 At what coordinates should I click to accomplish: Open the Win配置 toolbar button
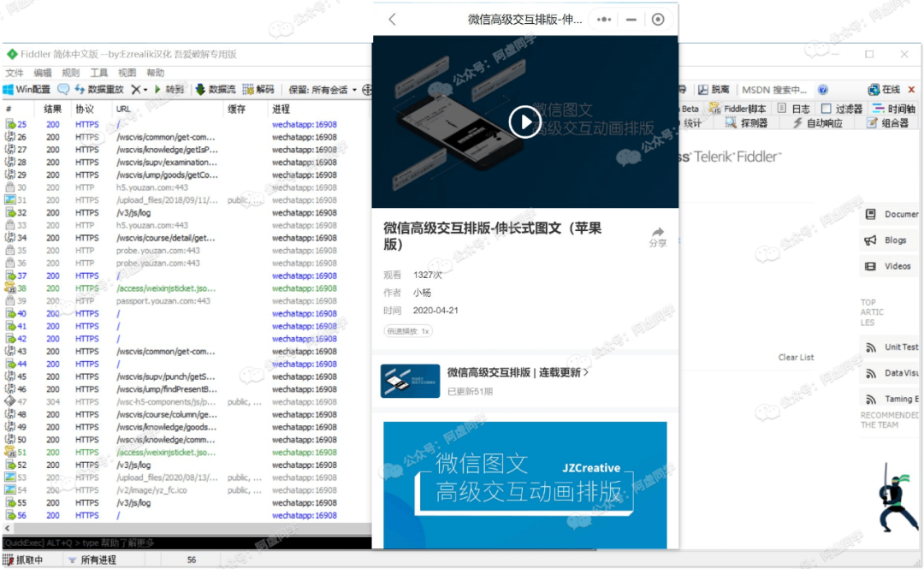point(27,90)
